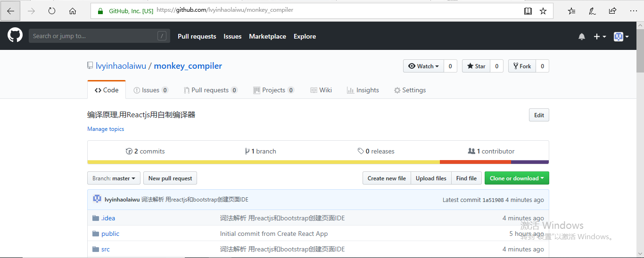Click the share page icon
The image size is (644, 258).
[612, 11]
